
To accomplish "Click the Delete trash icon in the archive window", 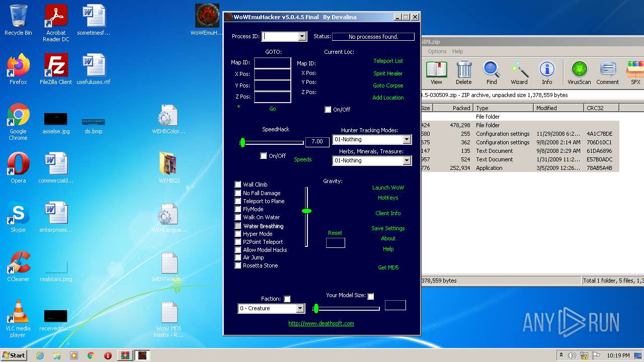I will (464, 73).
